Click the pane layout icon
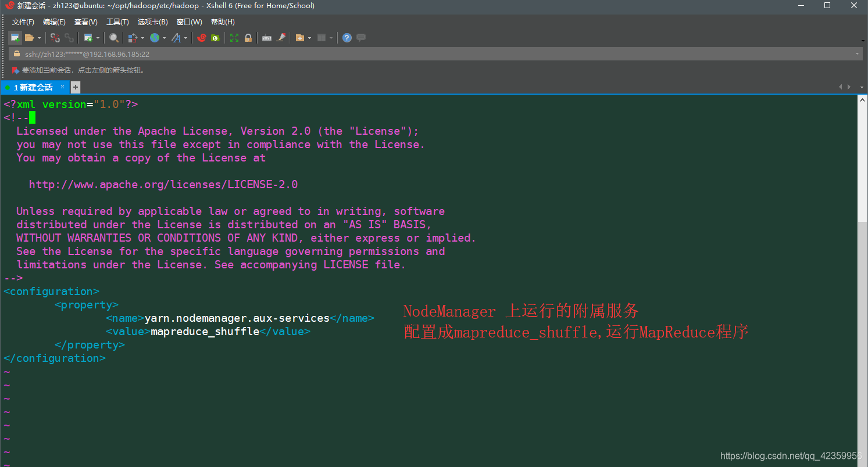The height and width of the screenshot is (467, 868). coord(322,38)
